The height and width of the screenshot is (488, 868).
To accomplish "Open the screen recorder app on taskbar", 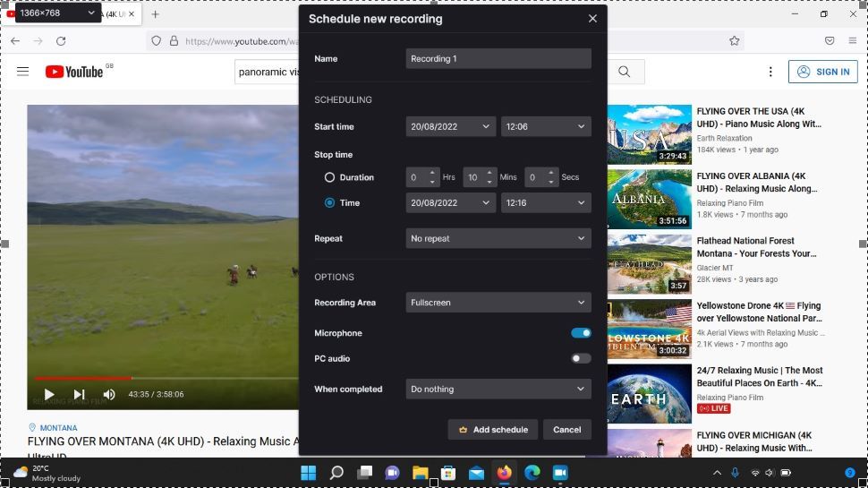I will pos(560,473).
